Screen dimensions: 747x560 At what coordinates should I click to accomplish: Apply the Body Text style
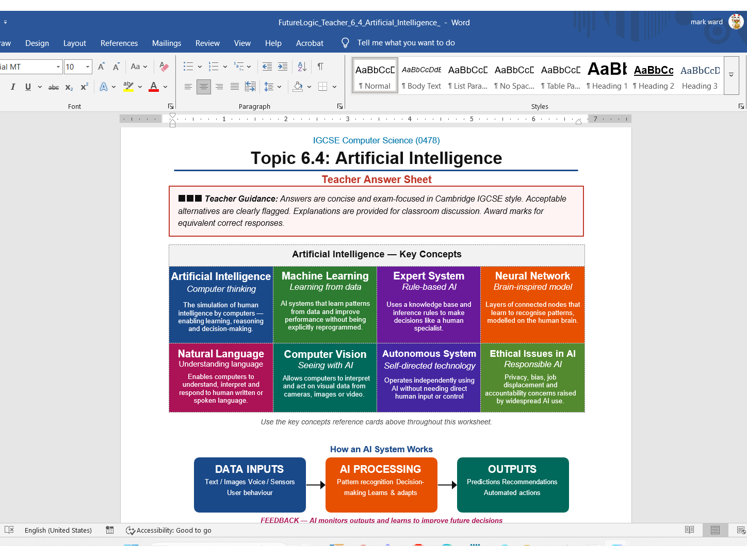tap(421, 76)
